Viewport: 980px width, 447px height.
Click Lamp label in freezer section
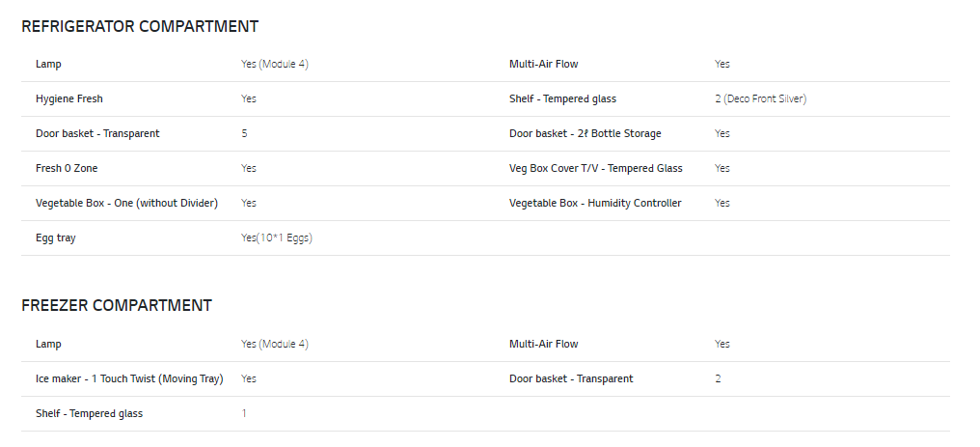[x=49, y=344]
